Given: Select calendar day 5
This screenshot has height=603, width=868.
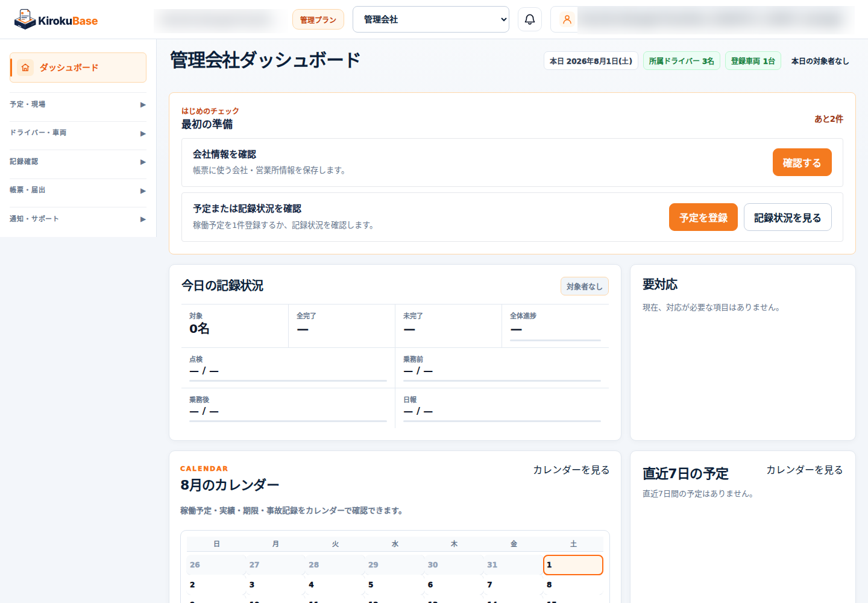Looking at the screenshot, I should coord(395,585).
